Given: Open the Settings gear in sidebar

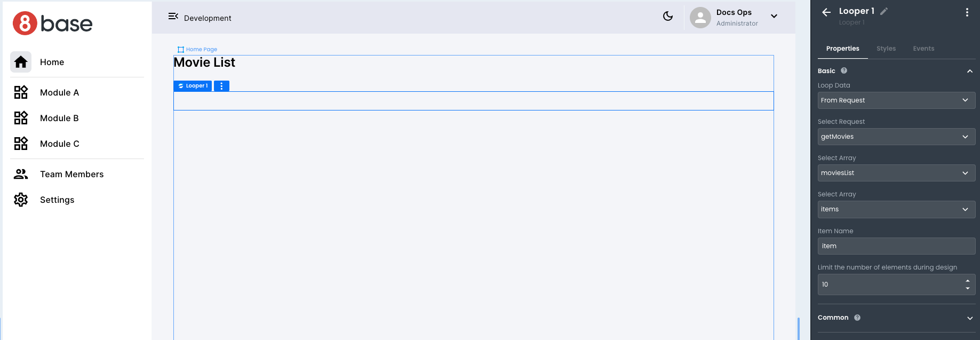Looking at the screenshot, I should point(21,200).
